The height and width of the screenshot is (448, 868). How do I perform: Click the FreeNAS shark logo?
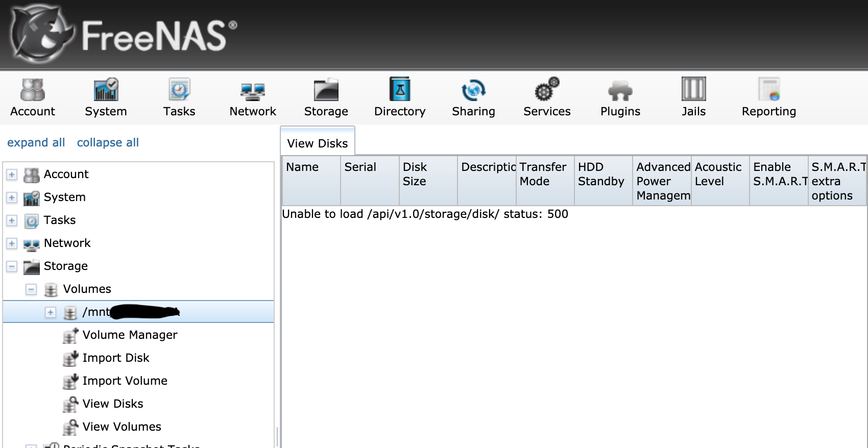(x=42, y=34)
